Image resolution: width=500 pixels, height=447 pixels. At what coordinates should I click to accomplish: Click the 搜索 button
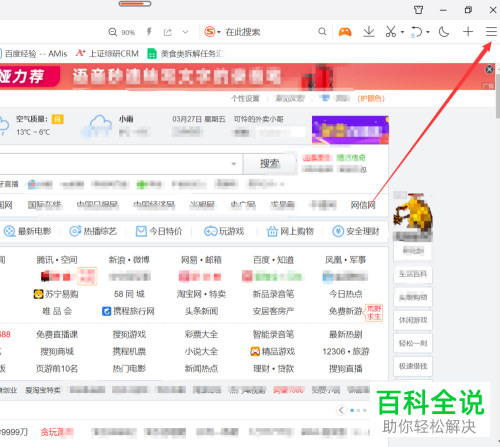(270, 164)
